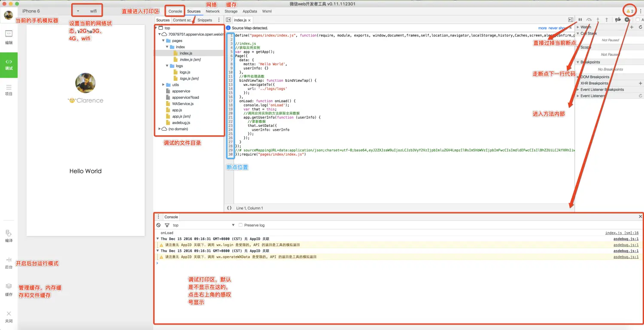This screenshot has height=330, width=644.
Task: Open the console drawer three-dot menu
Action: click(158, 217)
